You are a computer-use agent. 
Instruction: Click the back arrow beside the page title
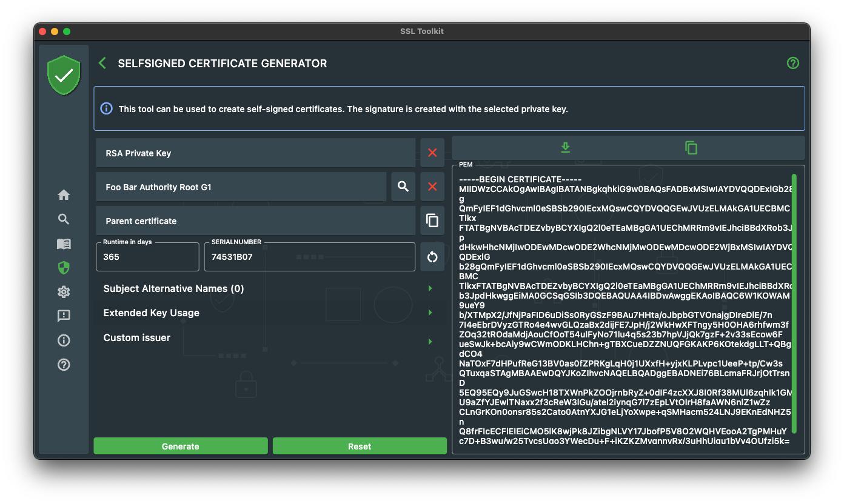click(102, 63)
